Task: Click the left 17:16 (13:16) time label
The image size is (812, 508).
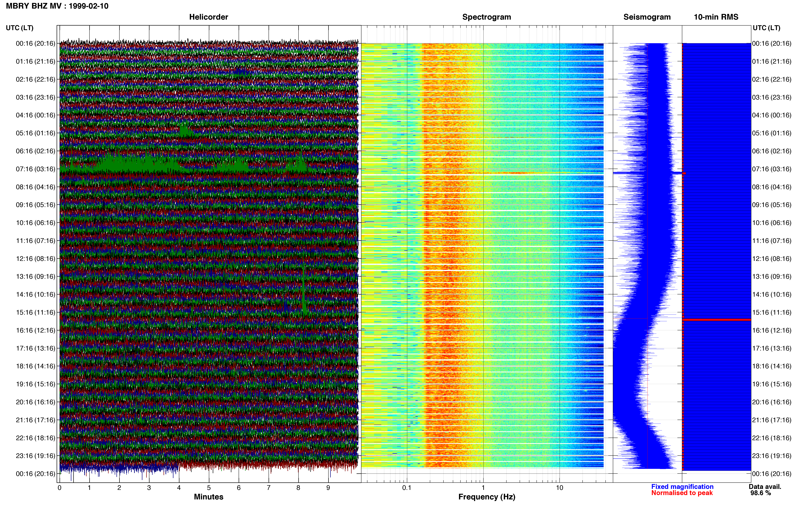Action: point(36,348)
